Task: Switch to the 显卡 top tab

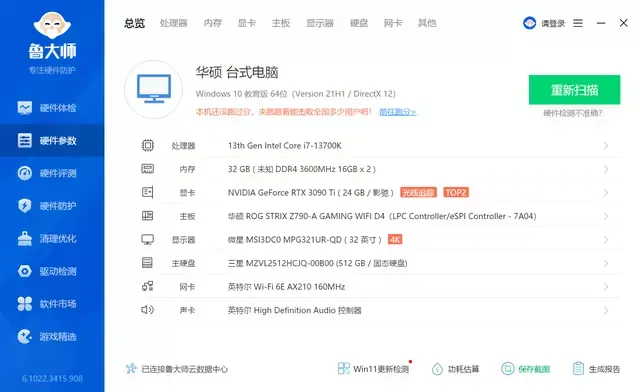Action: (x=247, y=23)
